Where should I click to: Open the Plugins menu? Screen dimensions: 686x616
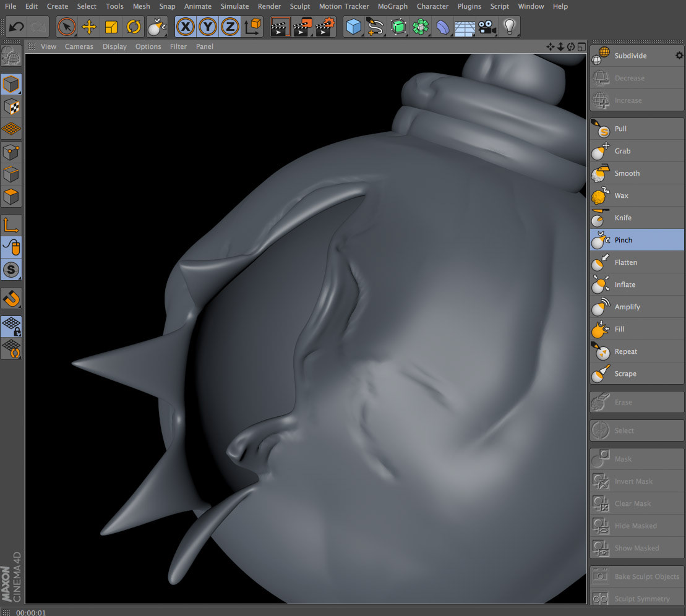click(469, 6)
